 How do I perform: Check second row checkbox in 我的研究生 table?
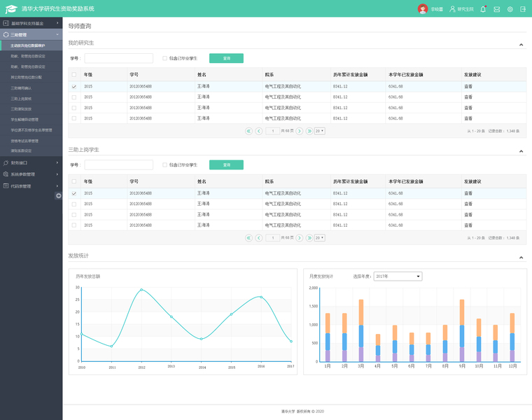(x=74, y=97)
